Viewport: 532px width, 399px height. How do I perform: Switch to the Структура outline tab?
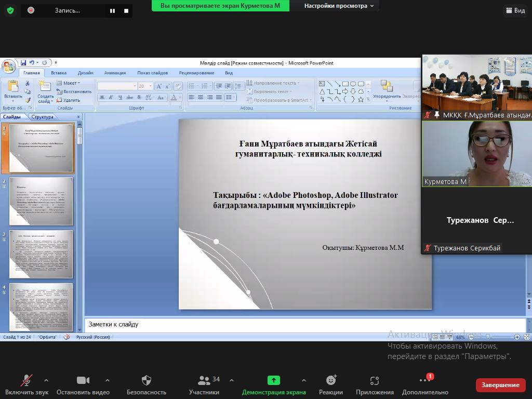pos(43,117)
